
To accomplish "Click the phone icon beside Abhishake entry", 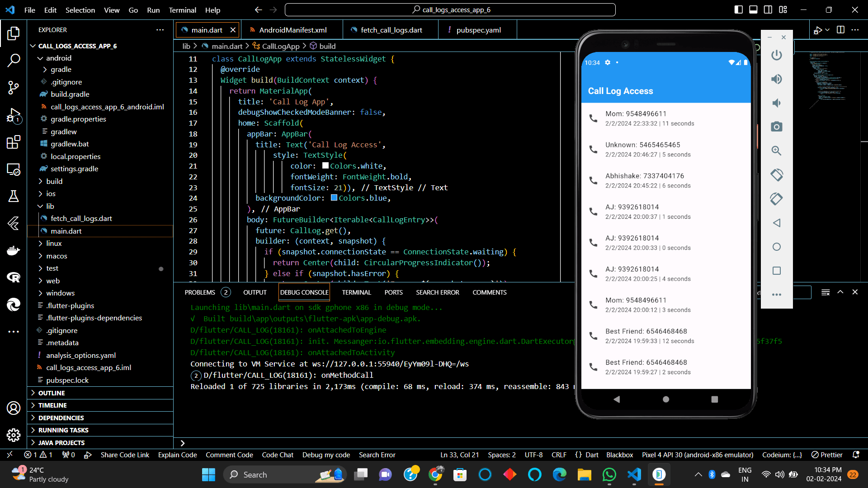I will click(x=593, y=180).
